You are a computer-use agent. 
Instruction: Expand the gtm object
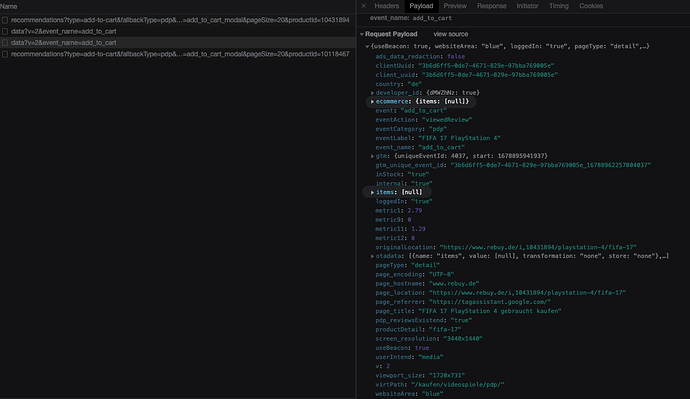click(372, 156)
